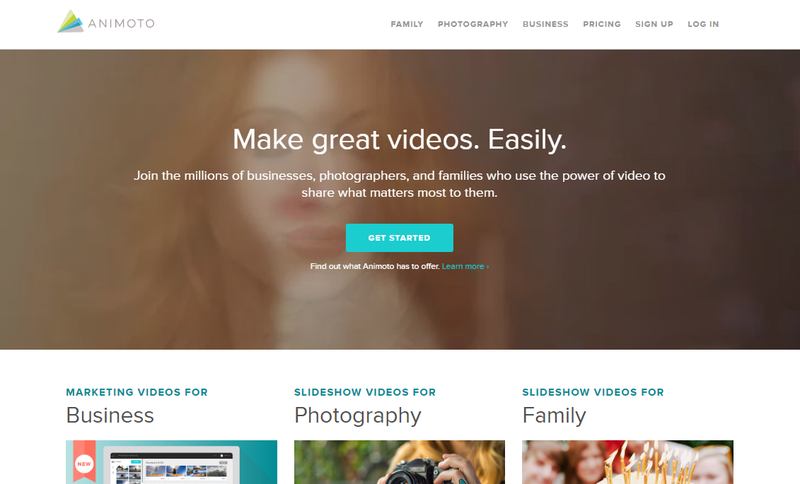Screen dimensions: 800x484
Task: Open the Family section title
Action: point(554,416)
